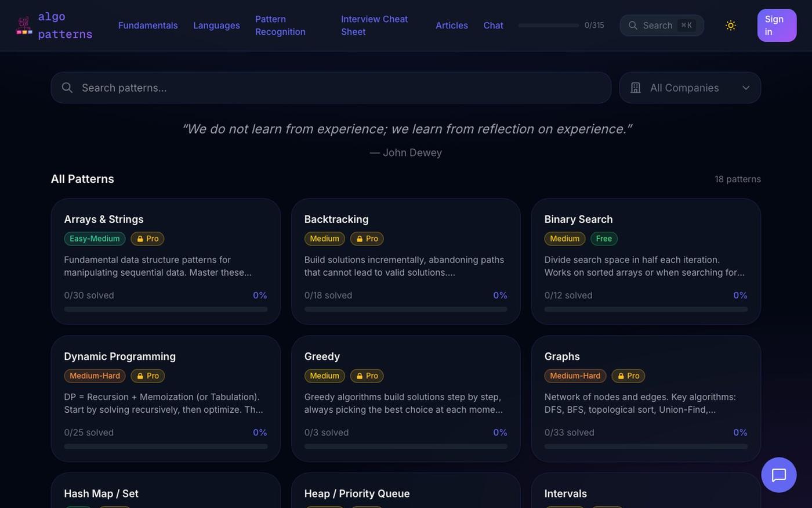Click the Backtracking card progress bar
This screenshot has width=812, height=508.
point(406,309)
